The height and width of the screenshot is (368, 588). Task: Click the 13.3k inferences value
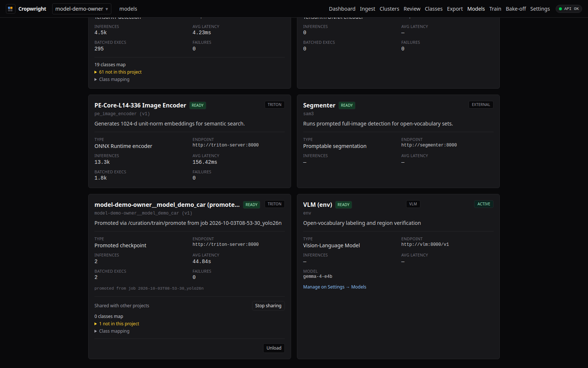pyautogui.click(x=102, y=162)
